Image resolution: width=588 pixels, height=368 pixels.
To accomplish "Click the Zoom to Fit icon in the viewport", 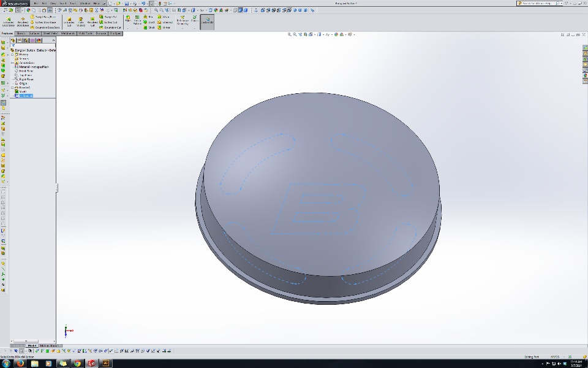I will (x=290, y=34).
